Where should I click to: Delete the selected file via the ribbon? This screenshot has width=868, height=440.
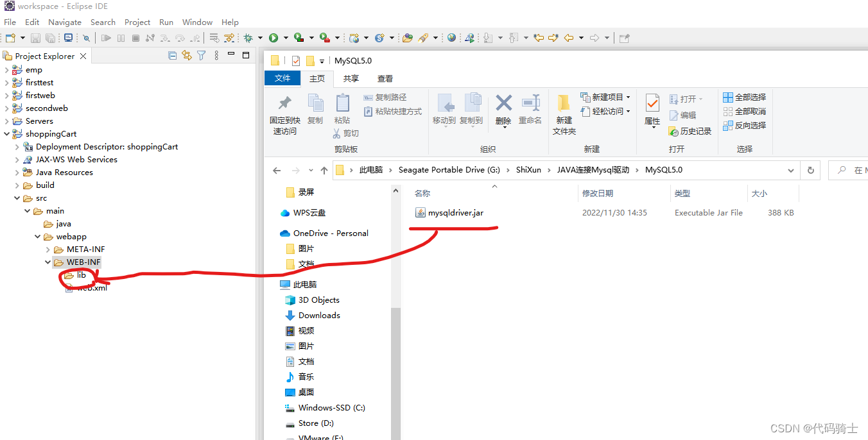(503, 110)
